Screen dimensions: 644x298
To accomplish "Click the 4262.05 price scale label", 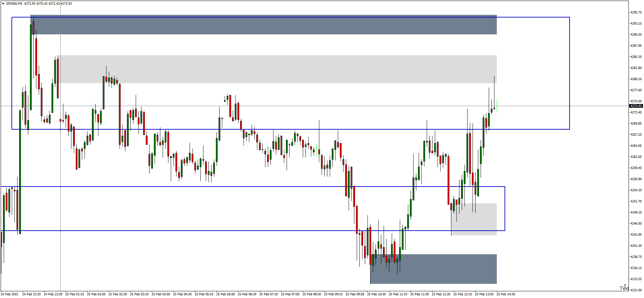I will pyautogui.click(x=636, y=157).
